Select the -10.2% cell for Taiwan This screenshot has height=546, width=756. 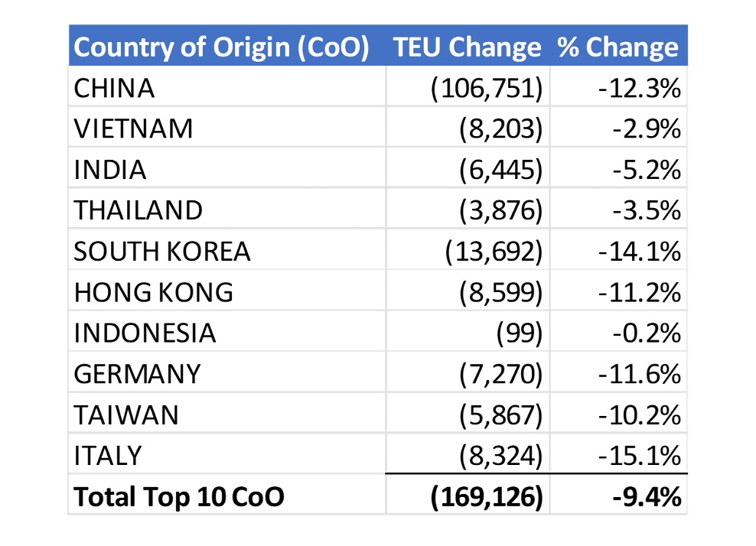[640, 415]
